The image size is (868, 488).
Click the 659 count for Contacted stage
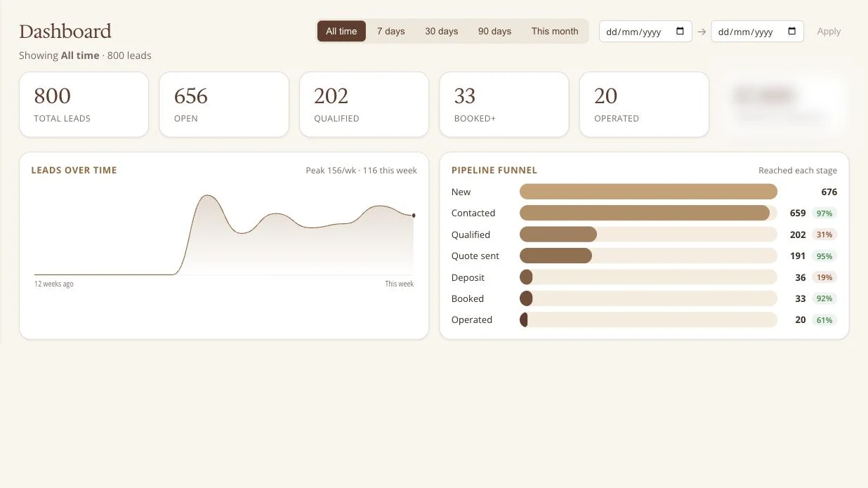pos(798,213)
